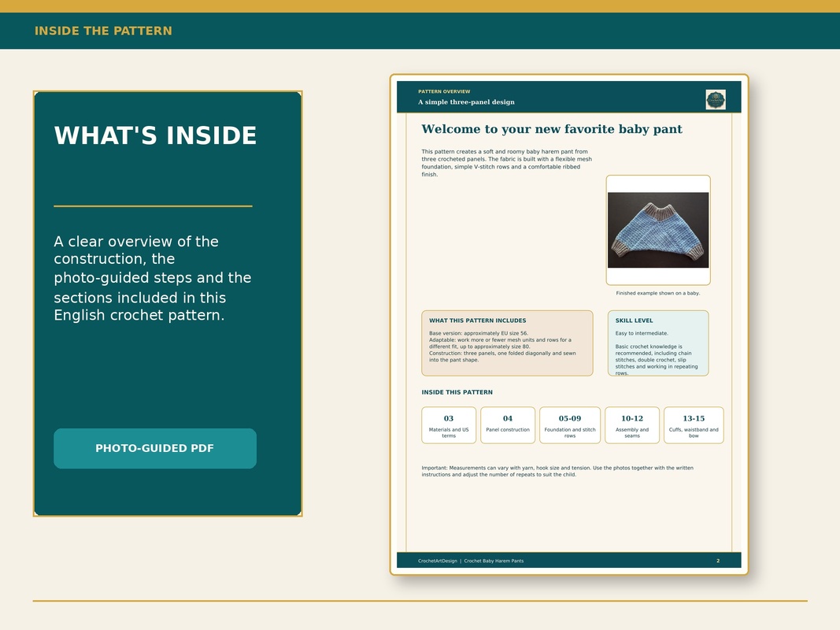
Task: Click the footer text 'CrochetArtDesign | Crochet Baby Harem Pants'
Action: 471,561
